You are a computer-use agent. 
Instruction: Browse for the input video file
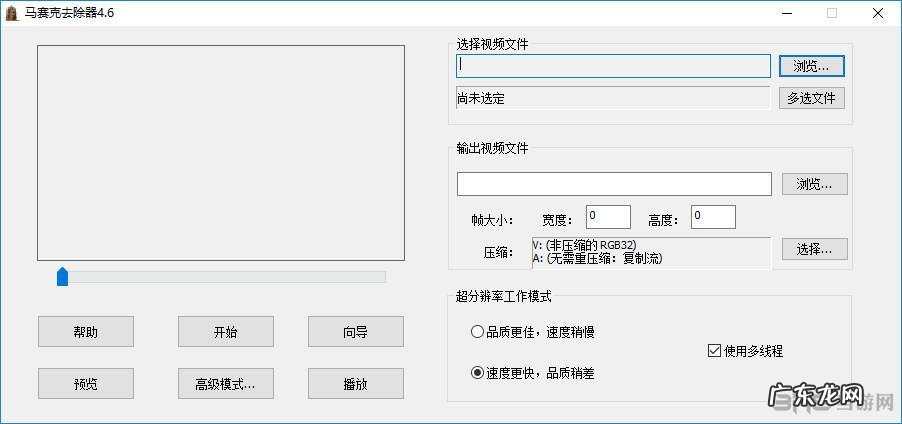[x=811, y=66]
